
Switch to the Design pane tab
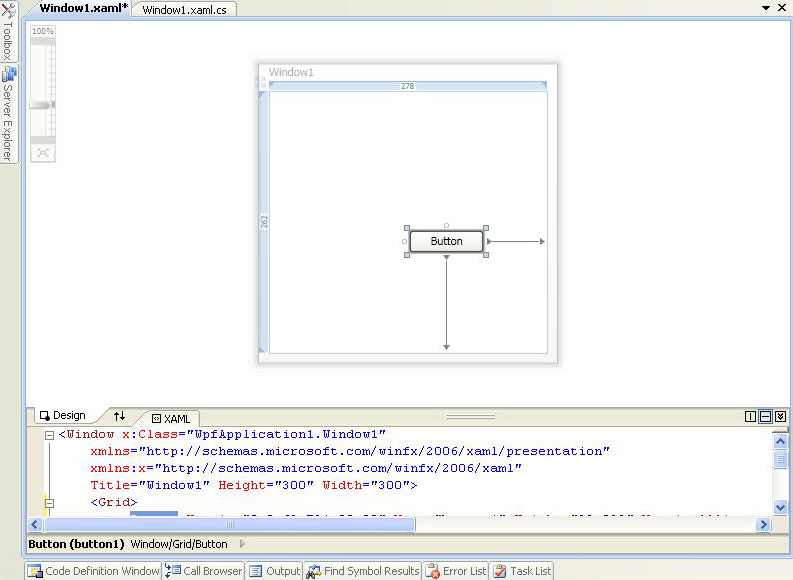click(63, 416)
